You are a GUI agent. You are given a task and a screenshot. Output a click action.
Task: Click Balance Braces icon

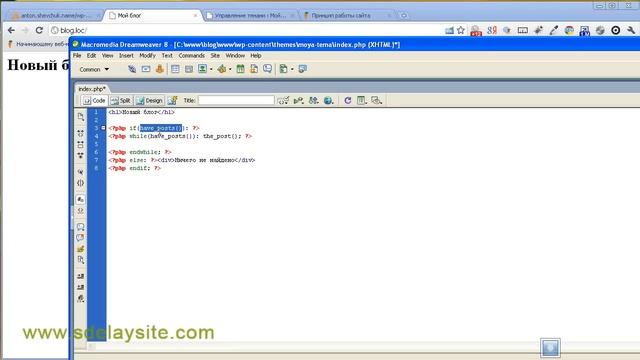(x=80, y=183)
